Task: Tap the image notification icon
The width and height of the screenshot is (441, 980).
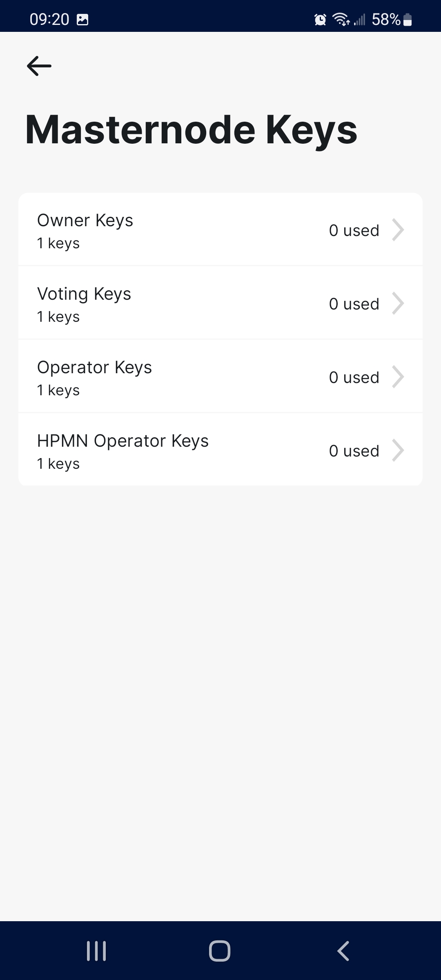Action: point(82,19)
